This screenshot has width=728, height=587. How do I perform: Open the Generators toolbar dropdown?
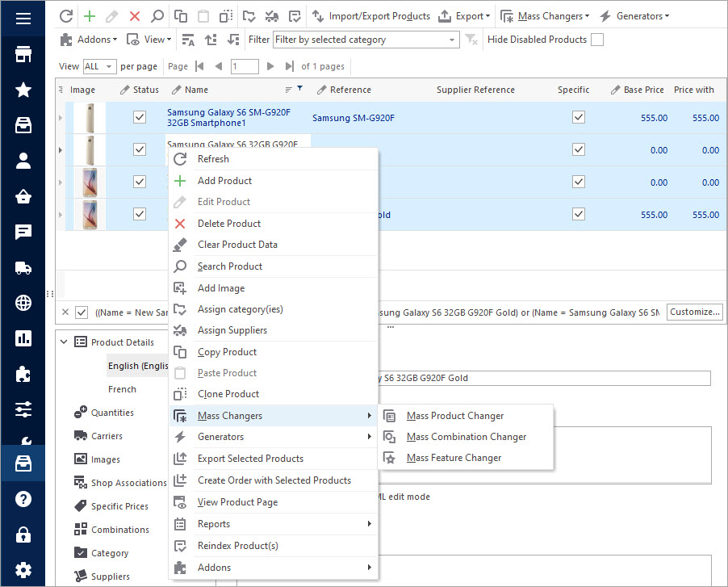pos(634,16)
